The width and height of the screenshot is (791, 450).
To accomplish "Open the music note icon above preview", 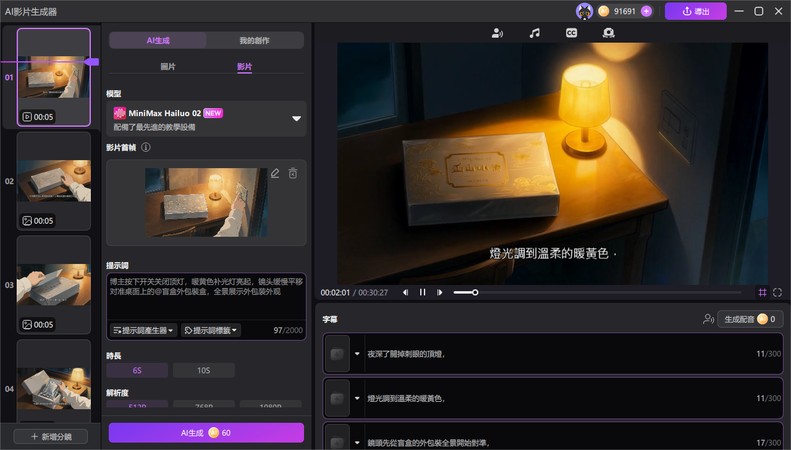I will click(534, 33).
